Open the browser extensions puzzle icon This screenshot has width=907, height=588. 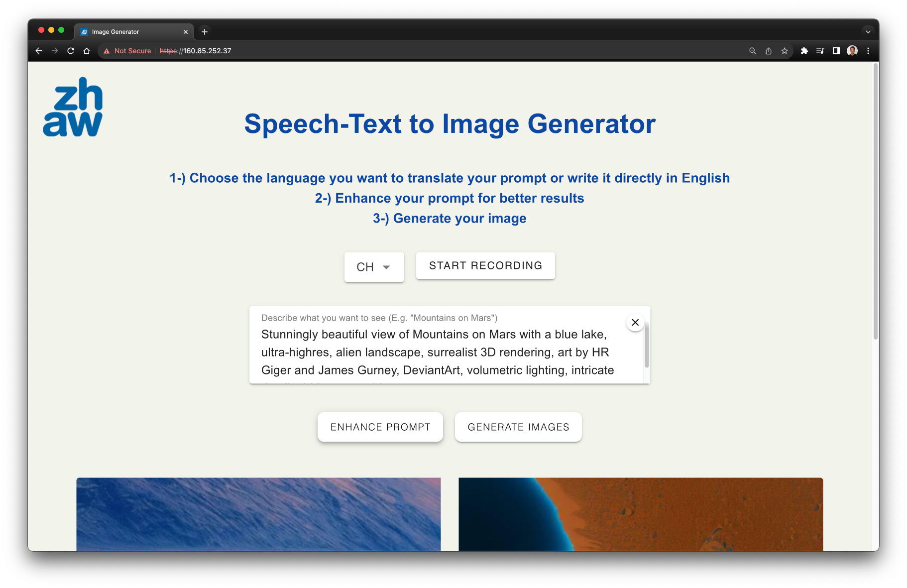(804, 50)
